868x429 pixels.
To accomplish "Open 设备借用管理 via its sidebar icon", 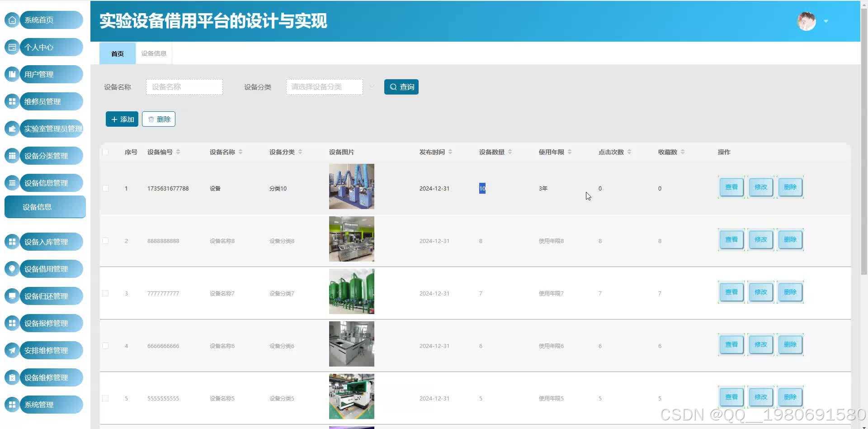I will pyautogui.click(x=12, y=269).
